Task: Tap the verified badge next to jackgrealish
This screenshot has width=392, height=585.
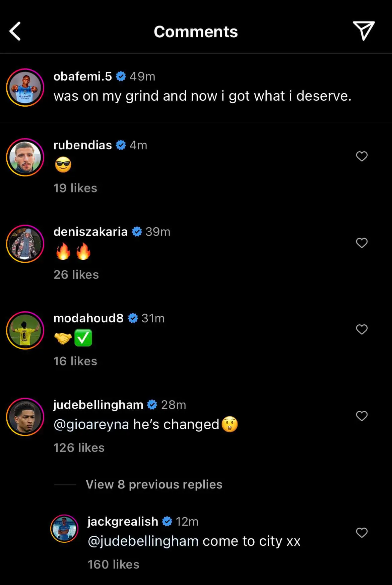Action: (167, 521)
